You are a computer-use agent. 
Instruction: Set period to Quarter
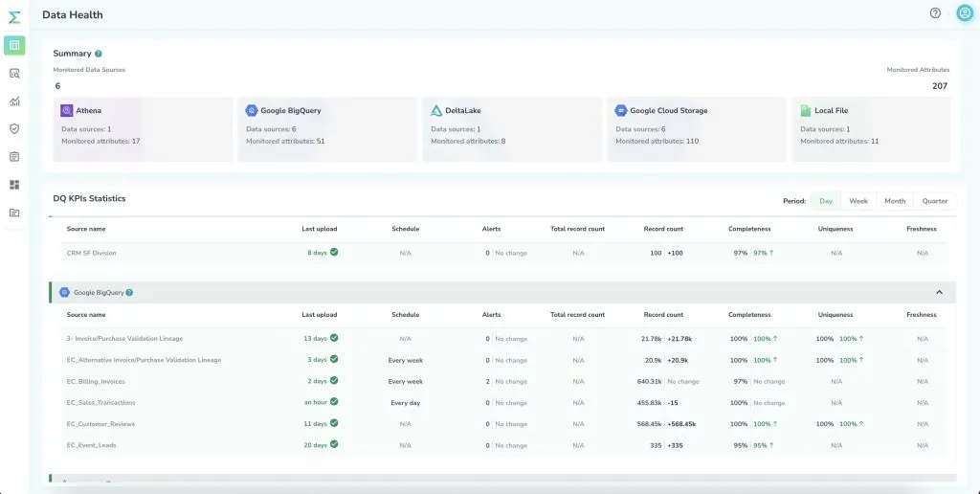tap(934, 201)
